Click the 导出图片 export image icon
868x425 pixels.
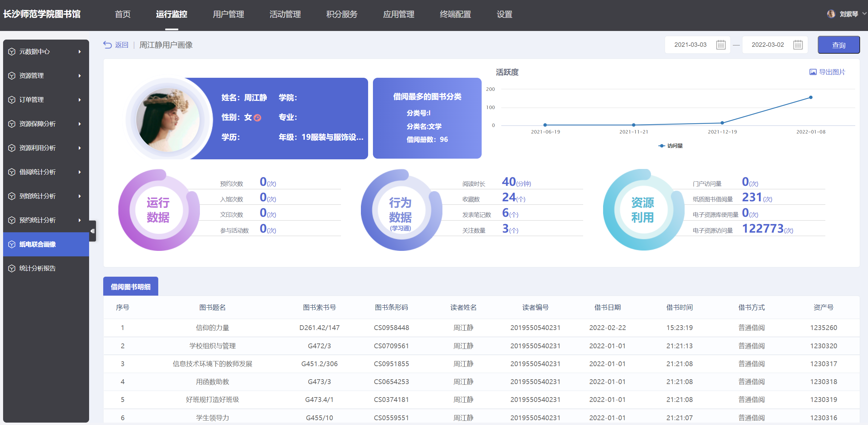click(813, 72)
